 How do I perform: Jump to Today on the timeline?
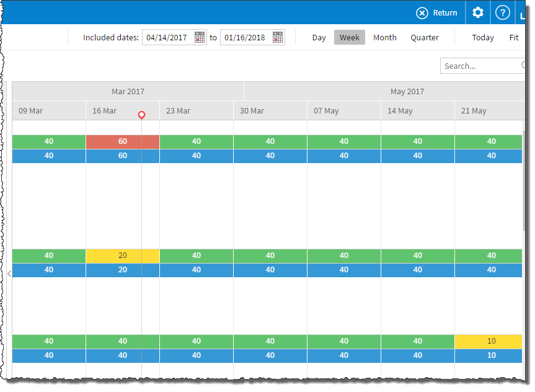pos(482,38)
